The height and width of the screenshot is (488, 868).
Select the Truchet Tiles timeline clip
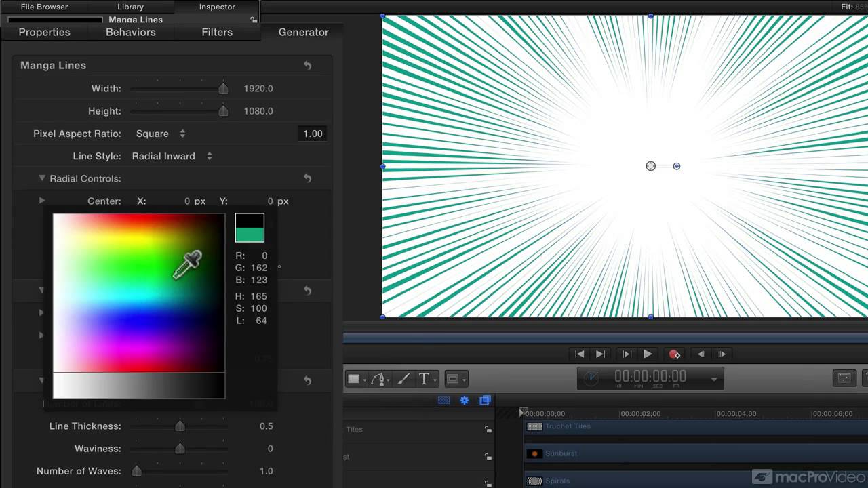coord(696,427)
